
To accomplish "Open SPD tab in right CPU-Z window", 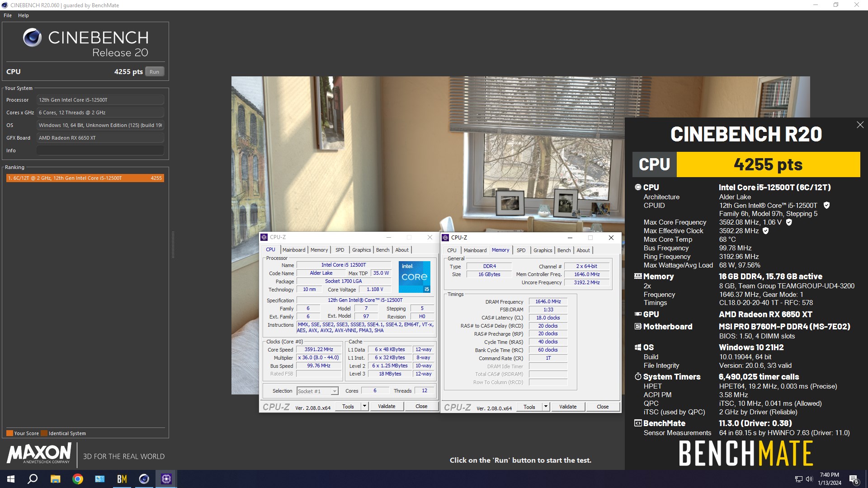I will pyautogui.click(x=521, y=250).
